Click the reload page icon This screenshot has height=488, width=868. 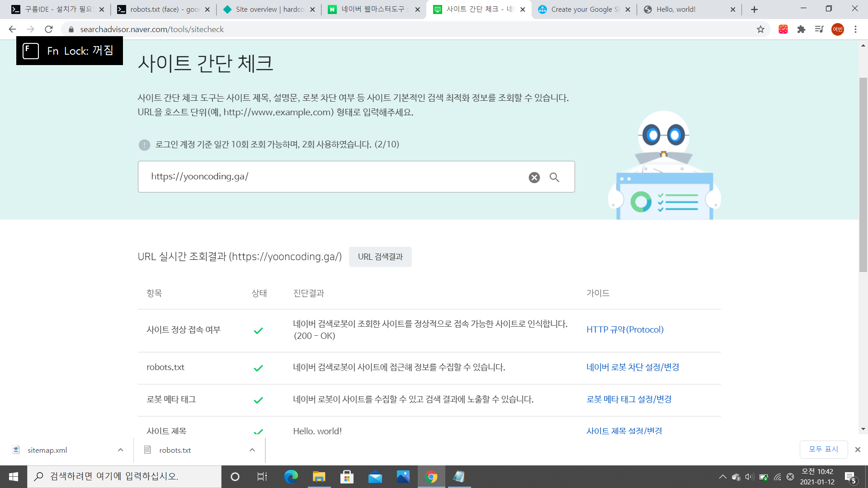[49, 29]
